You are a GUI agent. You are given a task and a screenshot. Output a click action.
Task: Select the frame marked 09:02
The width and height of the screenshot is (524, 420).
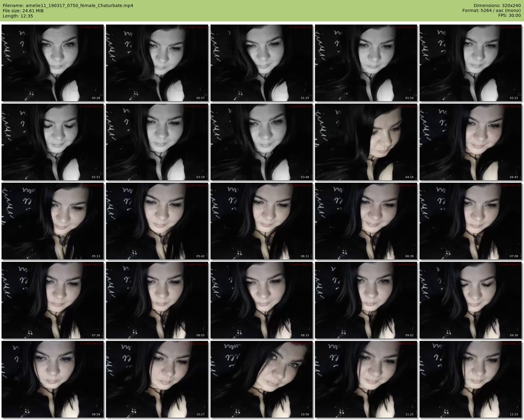tap(366, 300)
